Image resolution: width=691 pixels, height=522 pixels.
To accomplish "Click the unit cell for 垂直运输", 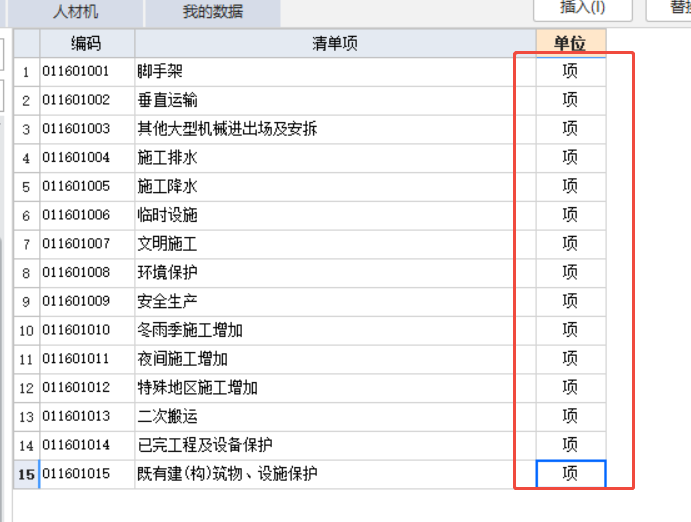I will pyautogui.click(x=571, y=100).
